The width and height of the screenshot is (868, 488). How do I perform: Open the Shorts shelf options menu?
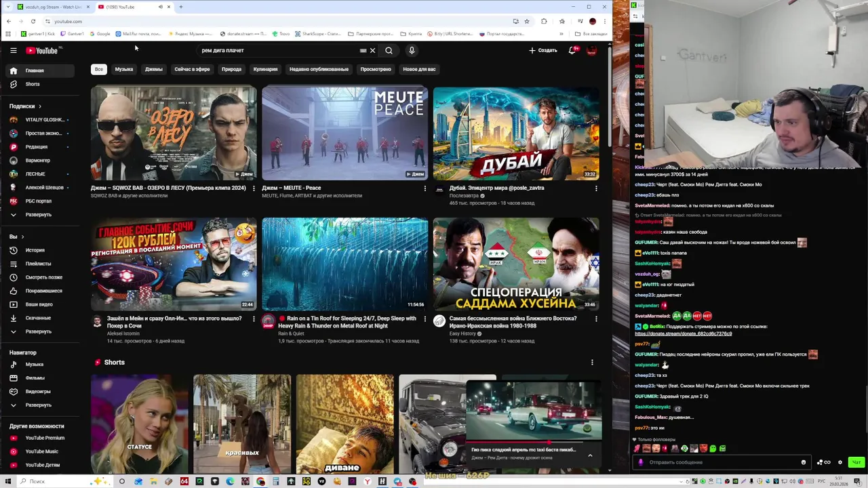pos(592,363)
